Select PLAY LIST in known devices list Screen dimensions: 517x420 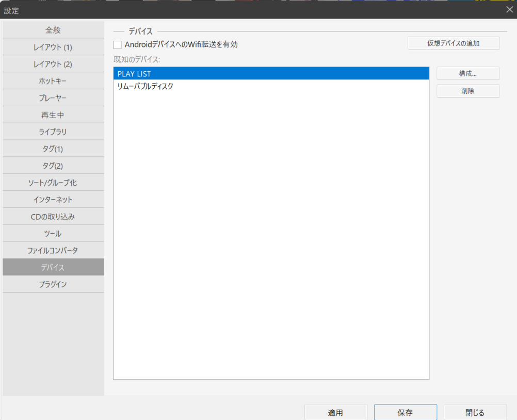[271, 74]
